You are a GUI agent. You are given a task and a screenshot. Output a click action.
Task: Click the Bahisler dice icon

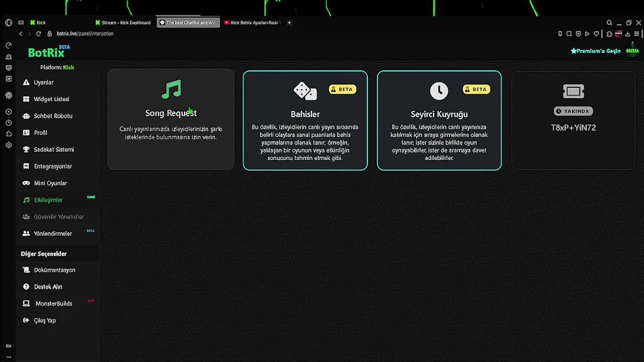305,91
